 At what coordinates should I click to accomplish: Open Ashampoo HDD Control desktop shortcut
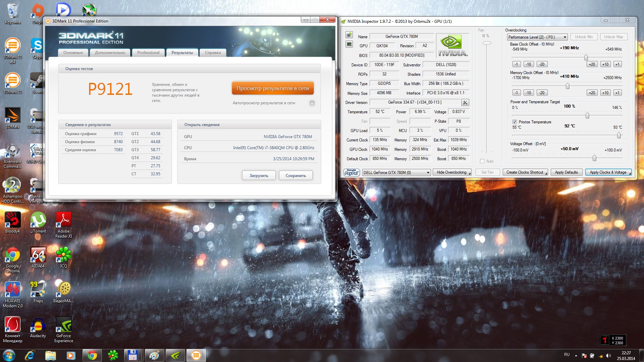(13, 190)
